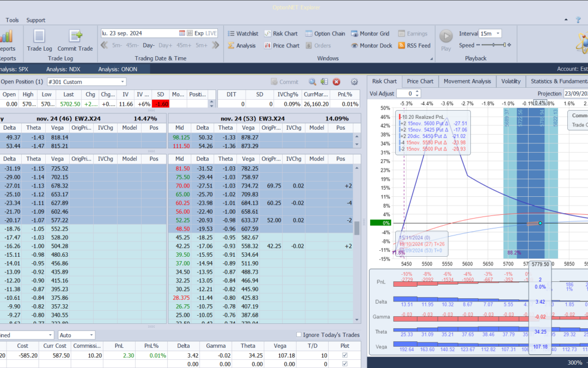Click the red delete icon beside Commit
The height and width of the screenshot is (368, 588).
[336, 82]
